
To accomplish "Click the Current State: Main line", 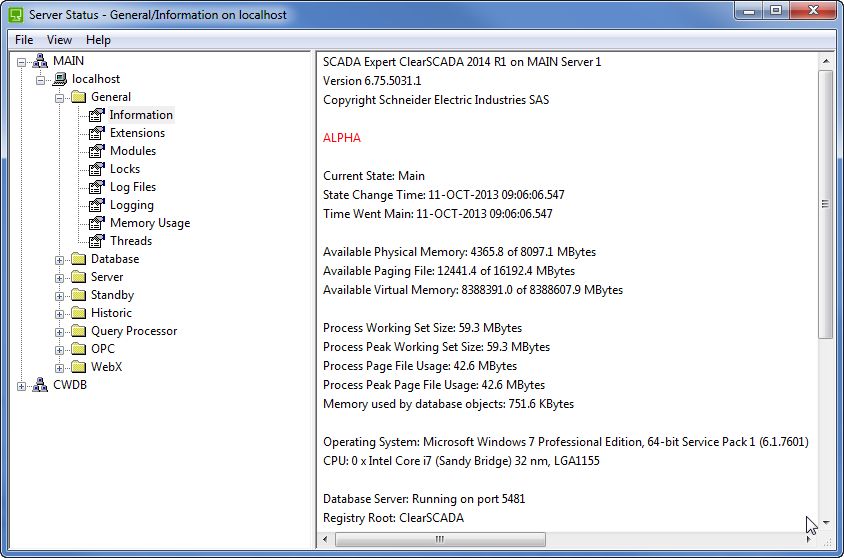I will (374, 176).
